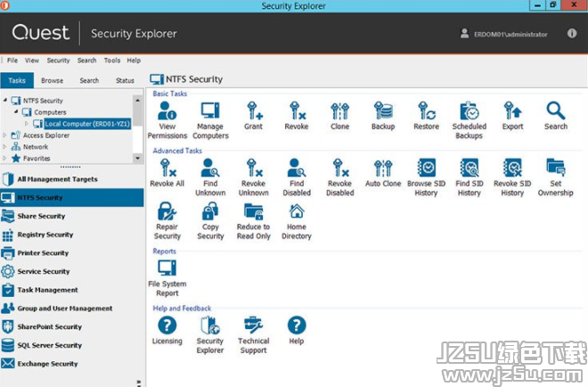Open Manage Computers
This screenshot has height=387, width=588.
coord(210,120)
